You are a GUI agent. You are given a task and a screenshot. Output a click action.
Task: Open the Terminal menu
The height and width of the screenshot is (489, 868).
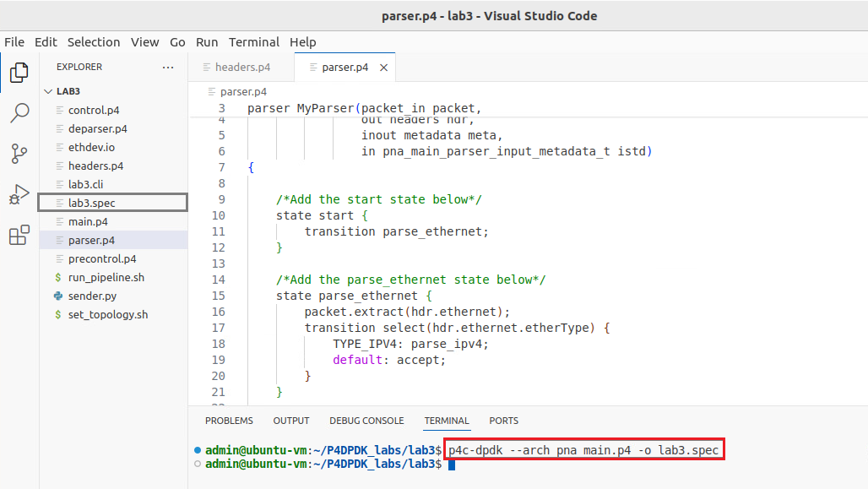(254, 42)
